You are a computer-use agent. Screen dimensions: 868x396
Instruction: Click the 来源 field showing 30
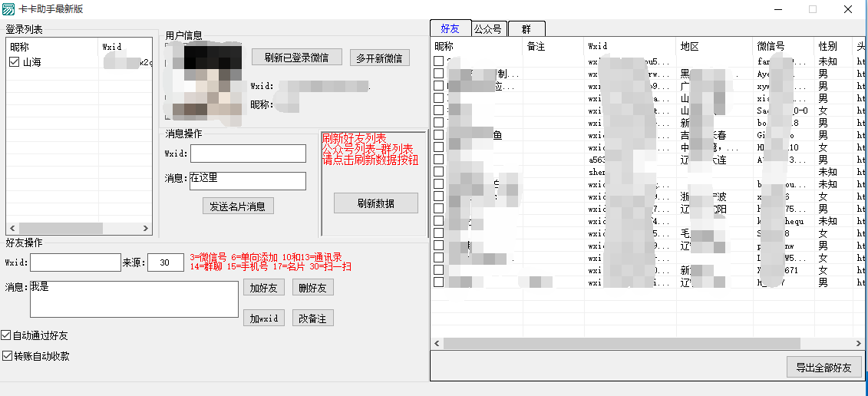coord(166,262)
